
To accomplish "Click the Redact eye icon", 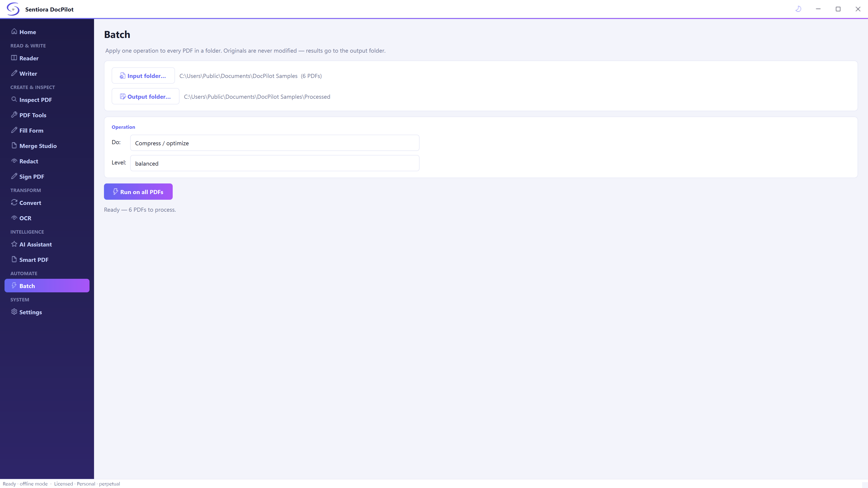I will (x=14, y=161).
